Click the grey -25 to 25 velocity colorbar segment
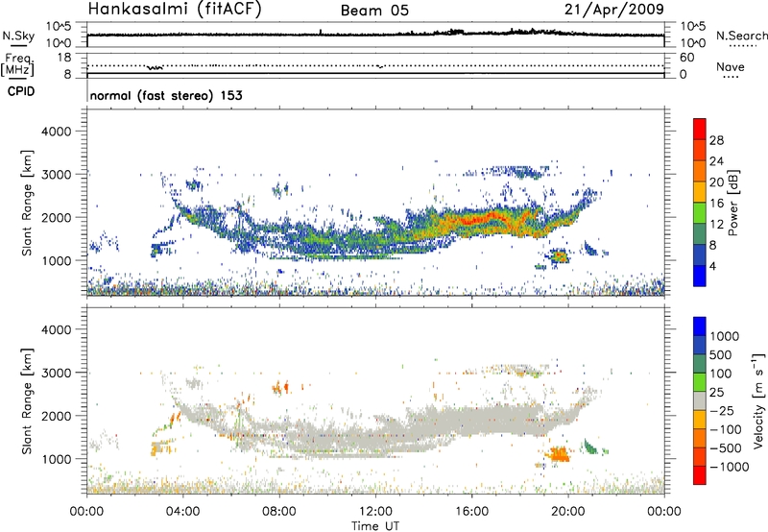The width and height of the screenshot is (768, 532). 700,400
